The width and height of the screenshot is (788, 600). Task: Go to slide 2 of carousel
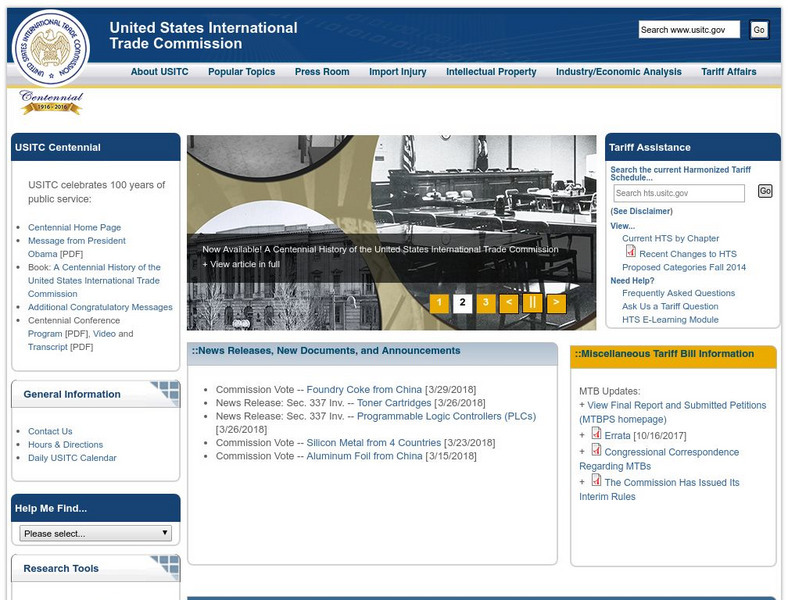[x=462, y=303]
